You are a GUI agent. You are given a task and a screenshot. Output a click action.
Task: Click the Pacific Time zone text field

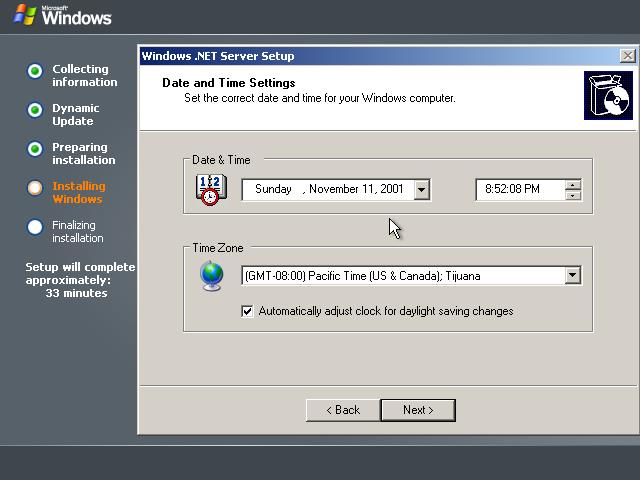(x=403, y=276)
